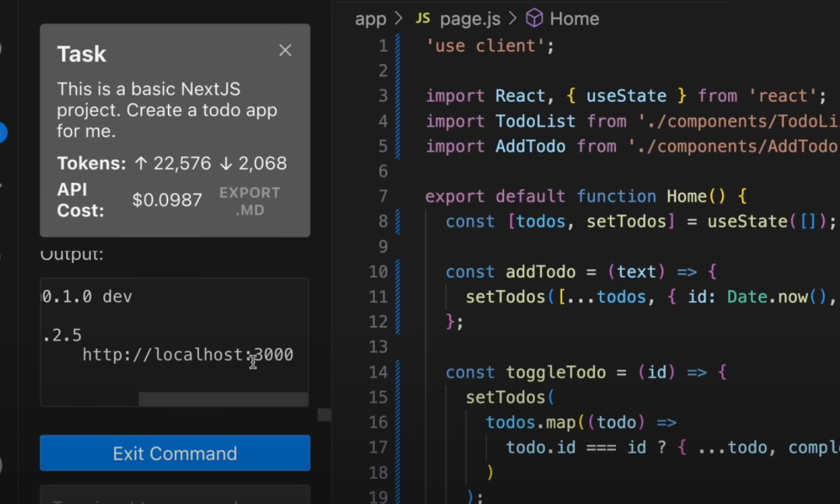Select the app folder in the breadcrumb

(370, 19)
